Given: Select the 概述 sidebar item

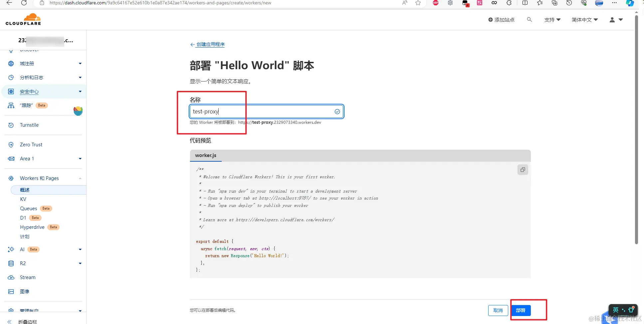Looking at the screenshot, I should click(49, 190).
